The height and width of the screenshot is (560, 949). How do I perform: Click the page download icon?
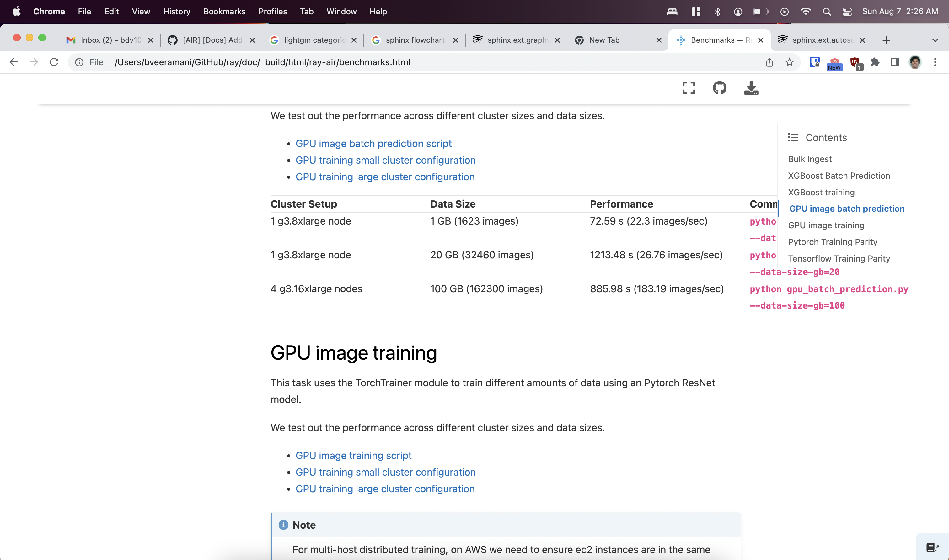click(751, 88)
